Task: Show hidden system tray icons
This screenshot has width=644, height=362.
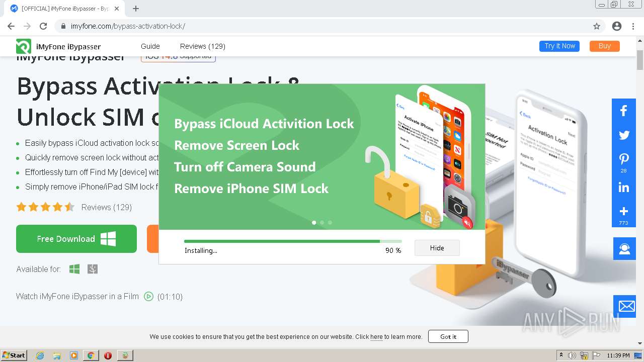Action: (x=561, y=355)
